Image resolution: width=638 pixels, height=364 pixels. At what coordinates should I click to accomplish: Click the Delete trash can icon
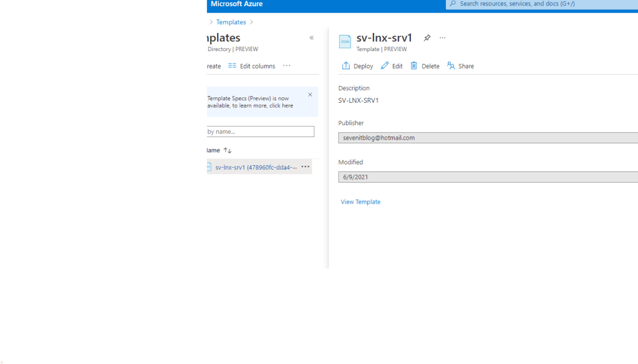pyautogui.click(x=414, y=66)
